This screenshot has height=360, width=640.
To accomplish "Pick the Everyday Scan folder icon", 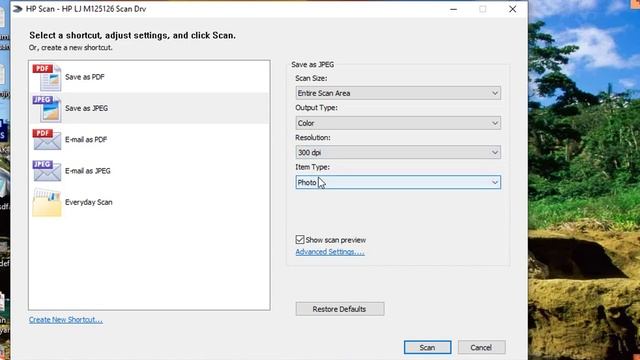I will [47, 202].
